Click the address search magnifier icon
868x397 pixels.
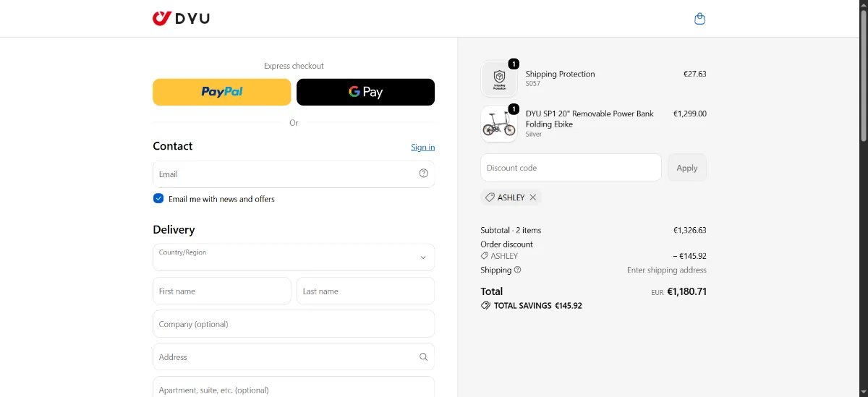coord(424,357)
